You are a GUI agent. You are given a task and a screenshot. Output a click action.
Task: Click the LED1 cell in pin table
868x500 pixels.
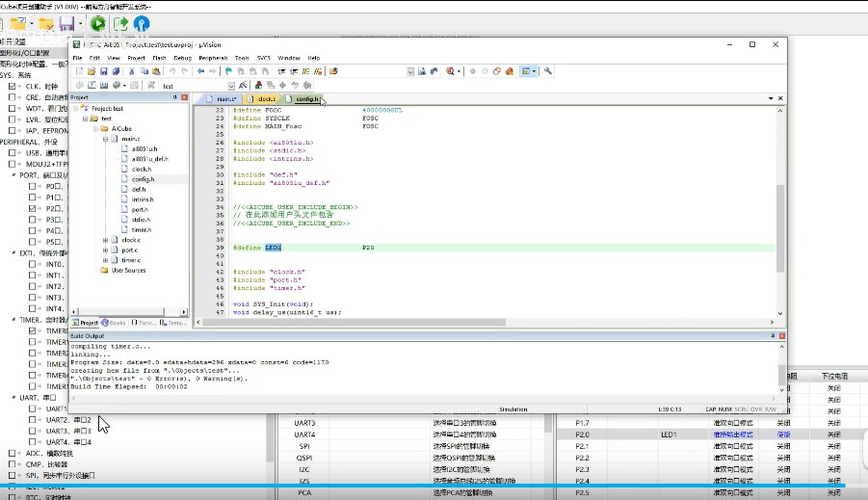pyautogui.click(x=670, y=434)
